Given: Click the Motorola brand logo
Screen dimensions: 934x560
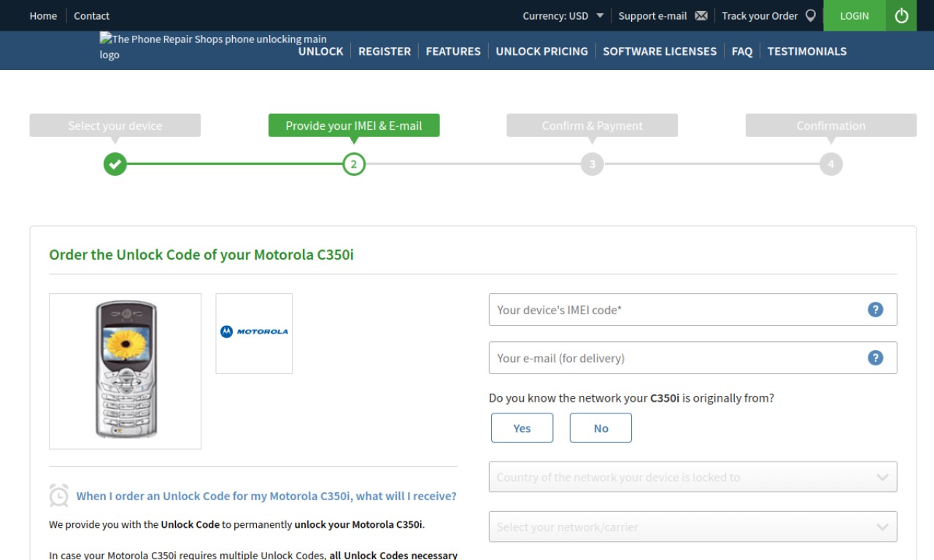Looking at the screenshot, I should 254,332.
